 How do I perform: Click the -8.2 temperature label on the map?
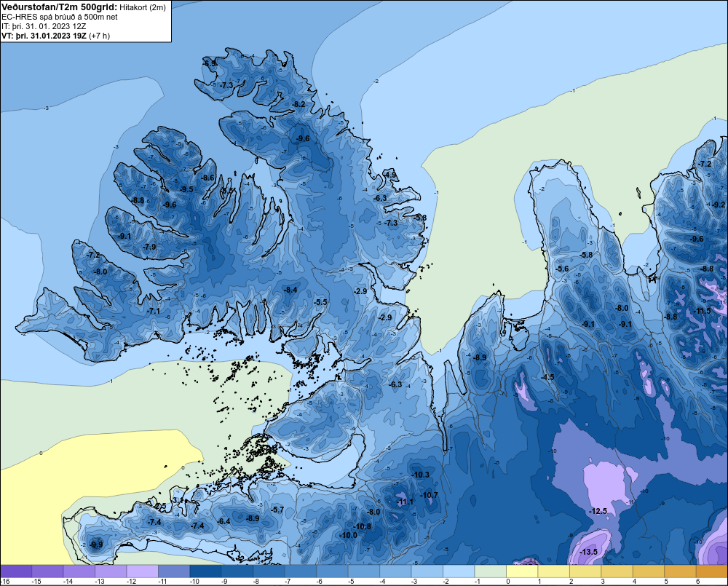point(299,104)
